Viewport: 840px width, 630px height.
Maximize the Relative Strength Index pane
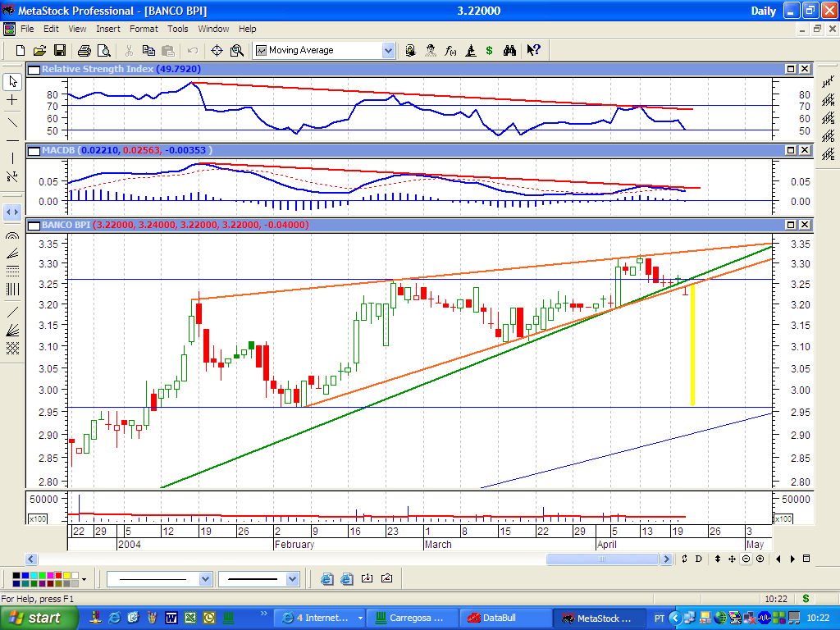click(791, 69)
